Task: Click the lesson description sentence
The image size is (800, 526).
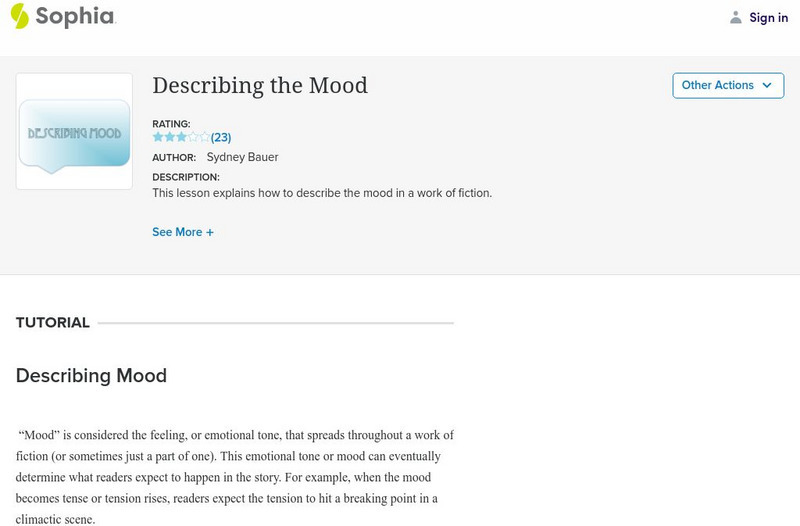Action: (322, 193)
